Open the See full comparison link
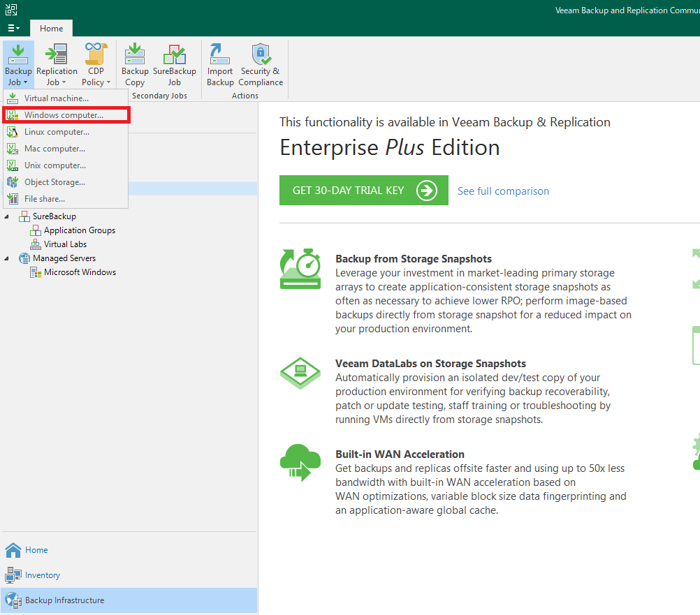The width and height of the screenshot is (700, 615). click(503, 191)
